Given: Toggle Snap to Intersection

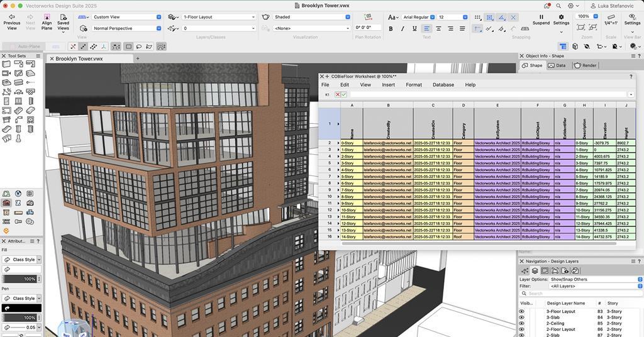Looking at the screenshot, I should pyautogui.click(x=513, y=17).
